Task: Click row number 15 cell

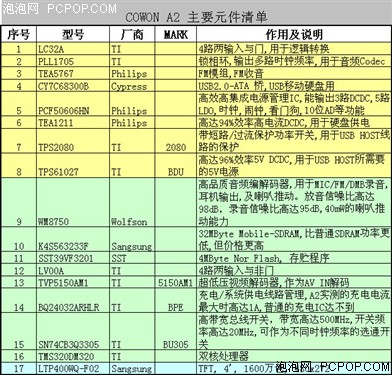Action: 19,332
